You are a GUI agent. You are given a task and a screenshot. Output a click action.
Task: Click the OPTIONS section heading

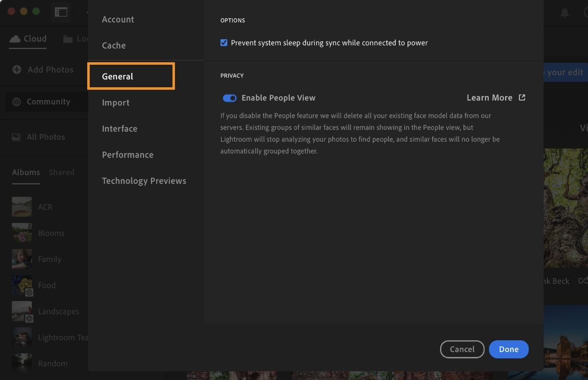coord(233,21)
